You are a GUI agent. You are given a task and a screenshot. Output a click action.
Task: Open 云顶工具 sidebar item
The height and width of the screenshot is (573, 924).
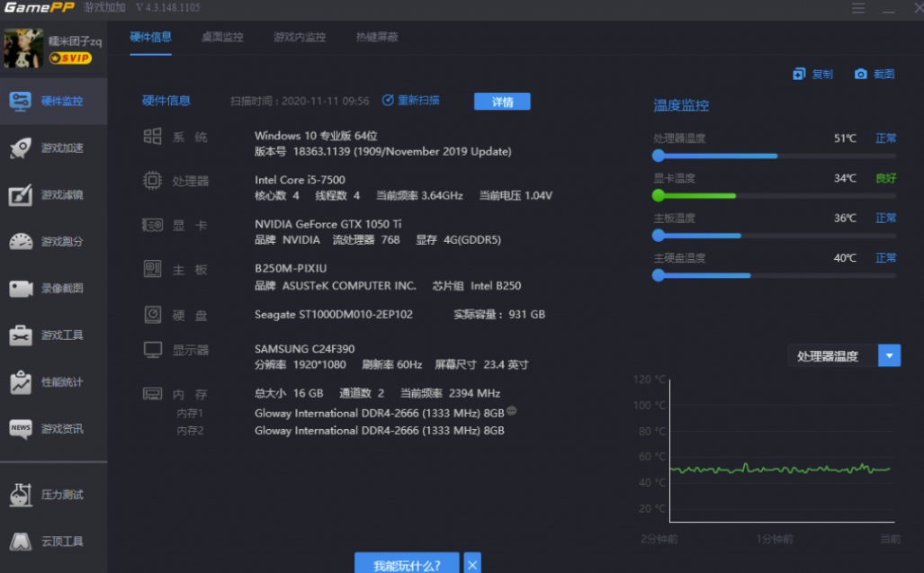coord(54,542)
